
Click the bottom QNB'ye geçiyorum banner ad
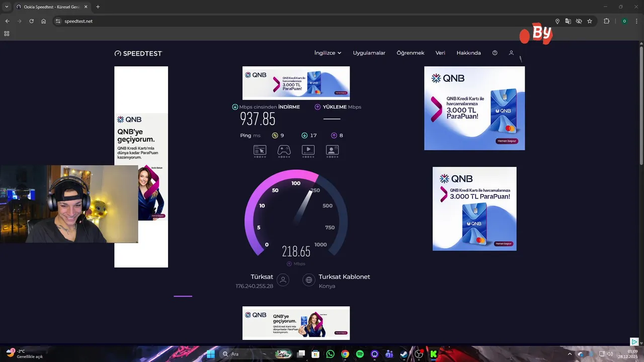coord(296,323)
